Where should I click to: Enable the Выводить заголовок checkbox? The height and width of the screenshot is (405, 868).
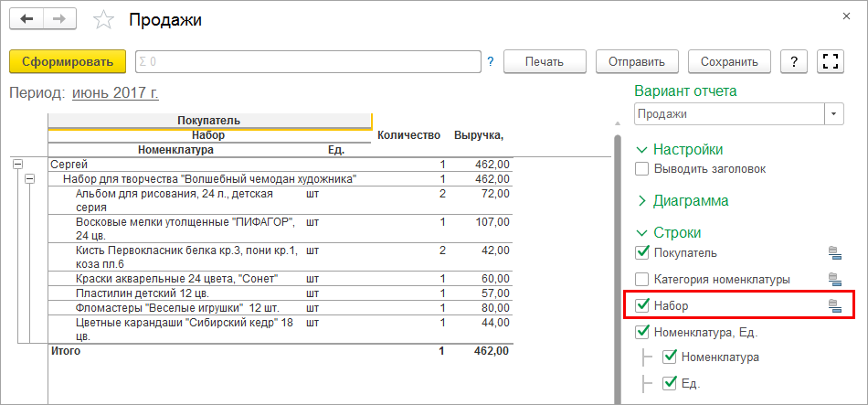pos(642,169)
